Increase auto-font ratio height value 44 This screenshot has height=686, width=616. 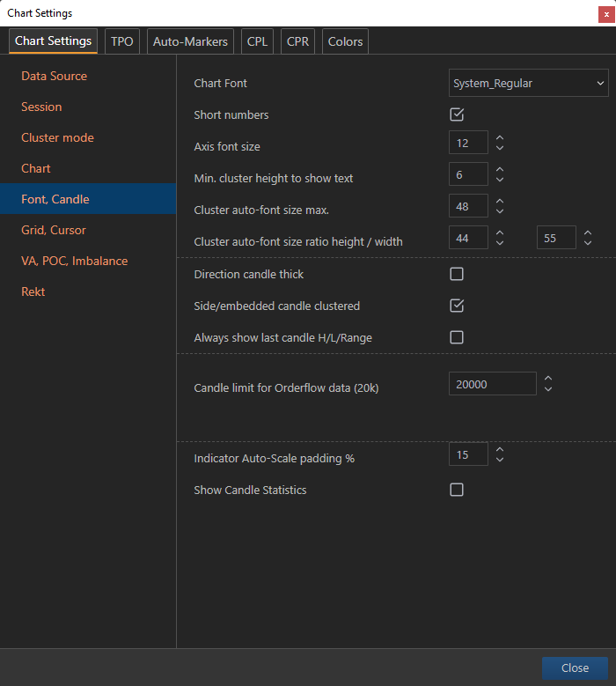click(500, 232)
